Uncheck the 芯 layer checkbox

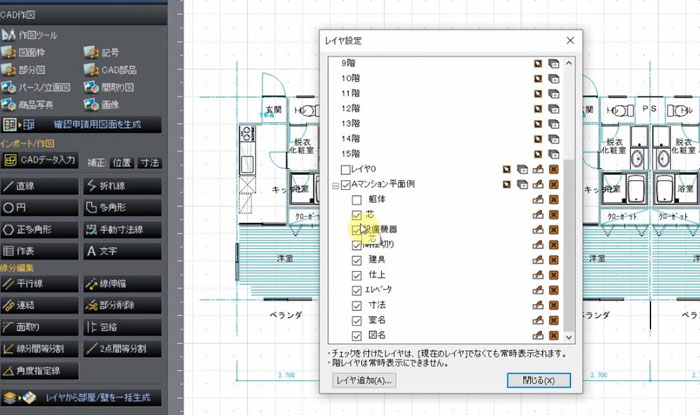point(357,215)
